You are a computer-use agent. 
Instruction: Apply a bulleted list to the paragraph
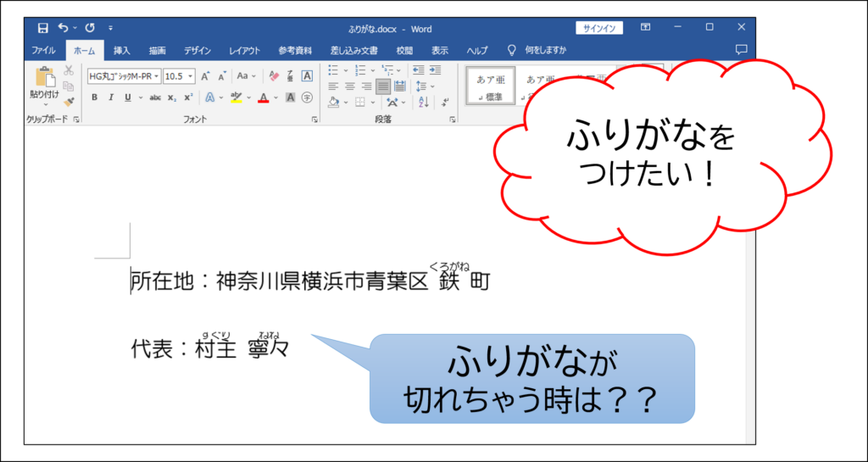point(333,70)
